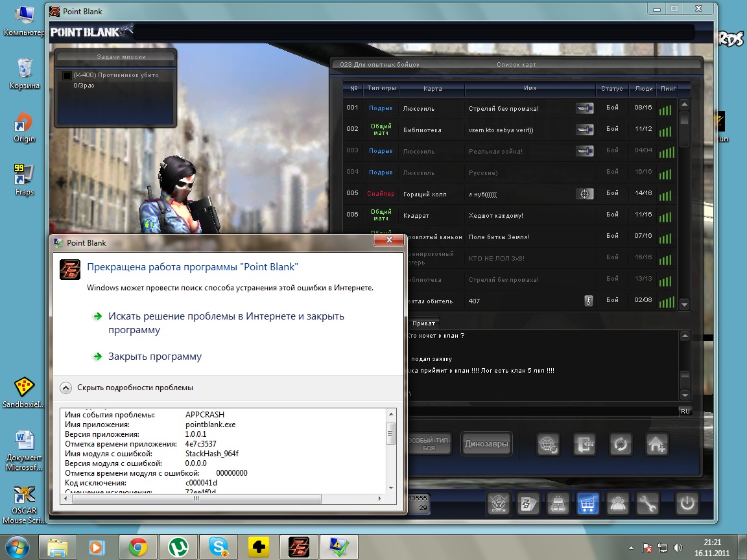
Task: Open the mission cards icon
Action: click(527, 503)
